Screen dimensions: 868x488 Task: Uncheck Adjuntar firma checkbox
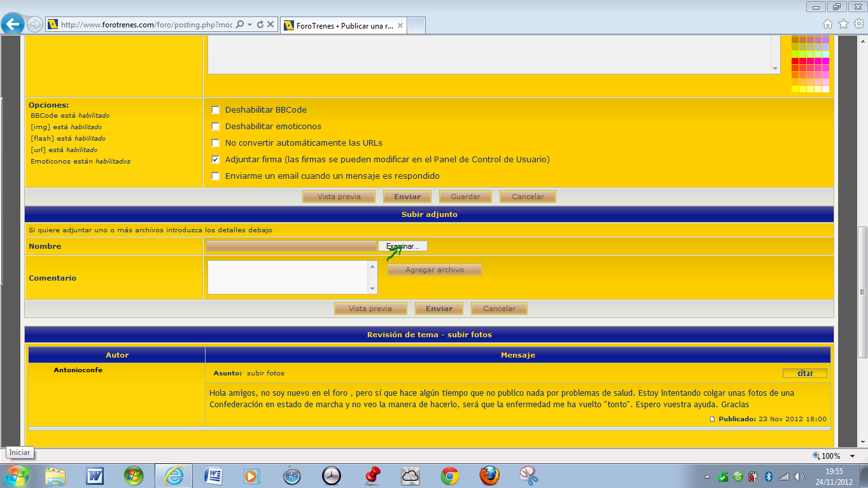(216, 160)
